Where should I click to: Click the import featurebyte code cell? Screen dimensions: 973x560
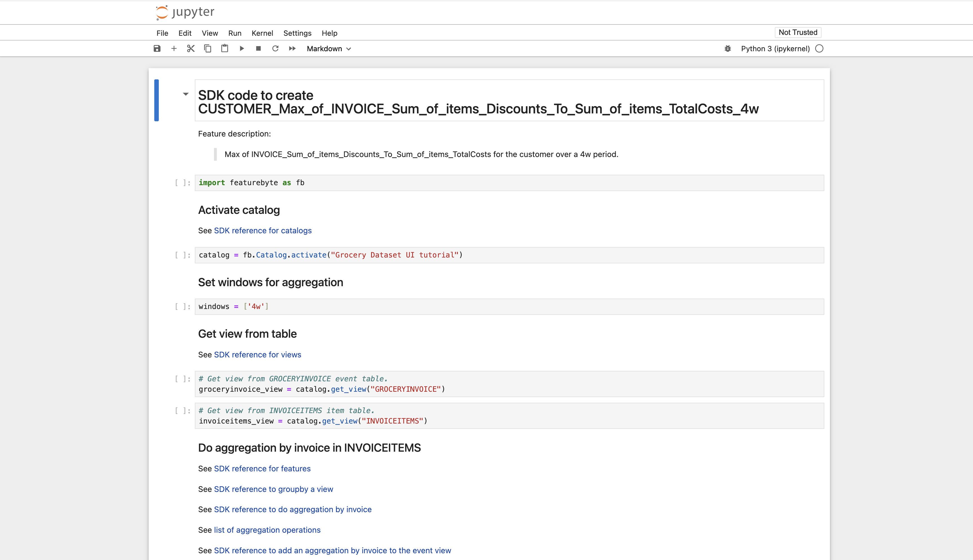[x=509, y=183]
